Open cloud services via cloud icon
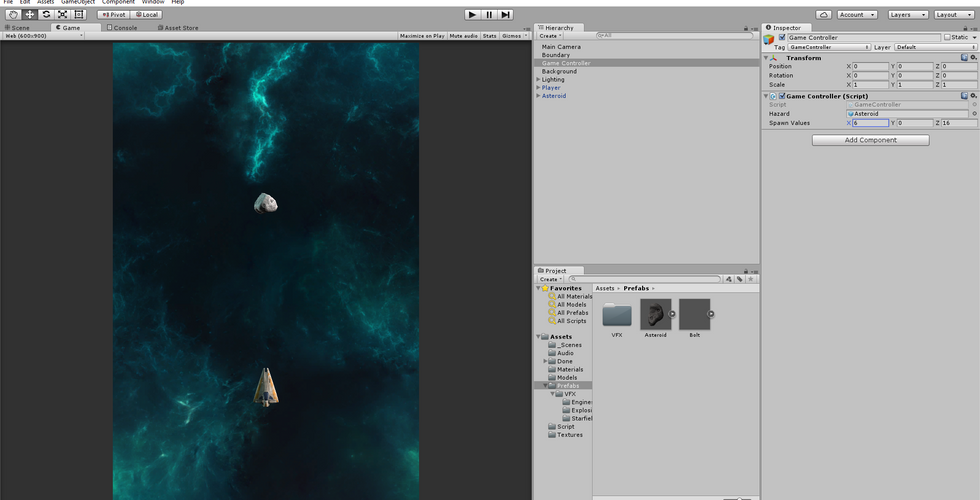 tap(823, 15)
